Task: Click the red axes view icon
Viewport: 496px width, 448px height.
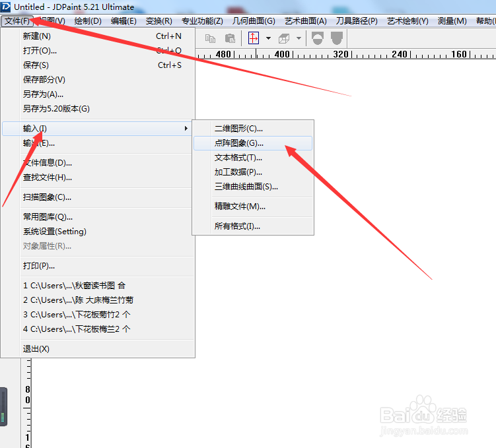Action: coord(254,38)
